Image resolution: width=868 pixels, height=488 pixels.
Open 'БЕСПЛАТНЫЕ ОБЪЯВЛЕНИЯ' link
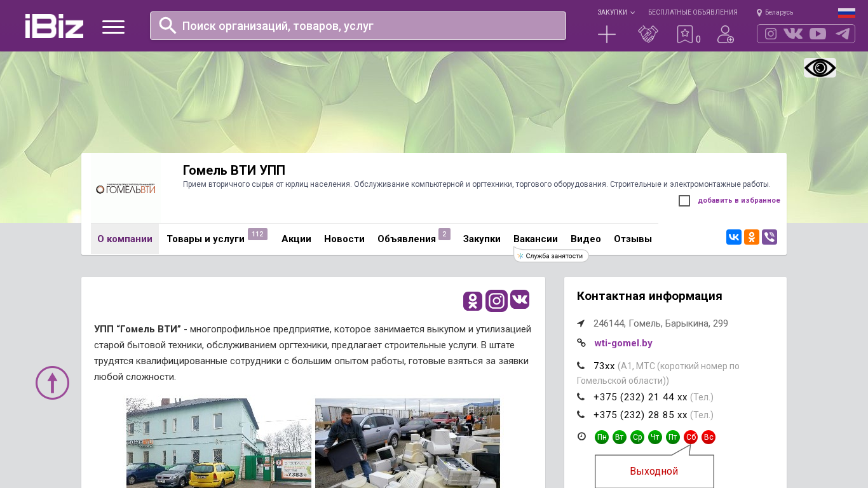pyautogui.click(x=693, y=13)
